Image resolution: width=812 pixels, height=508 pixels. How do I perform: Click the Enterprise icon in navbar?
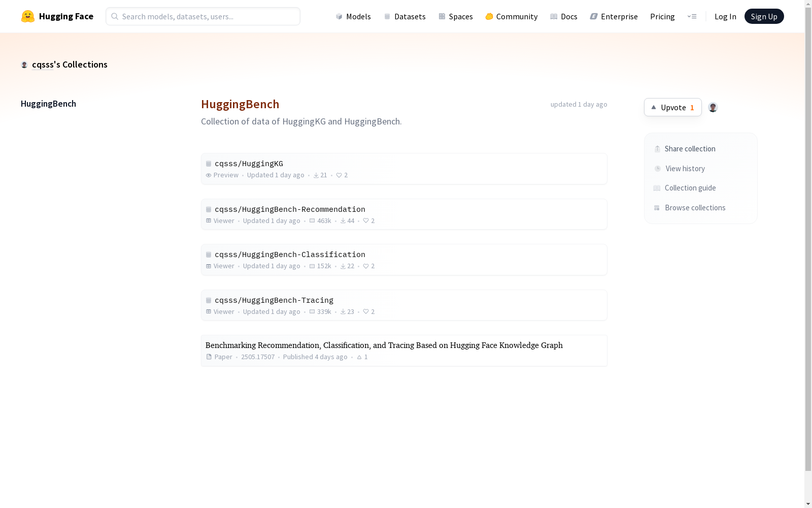594,16
